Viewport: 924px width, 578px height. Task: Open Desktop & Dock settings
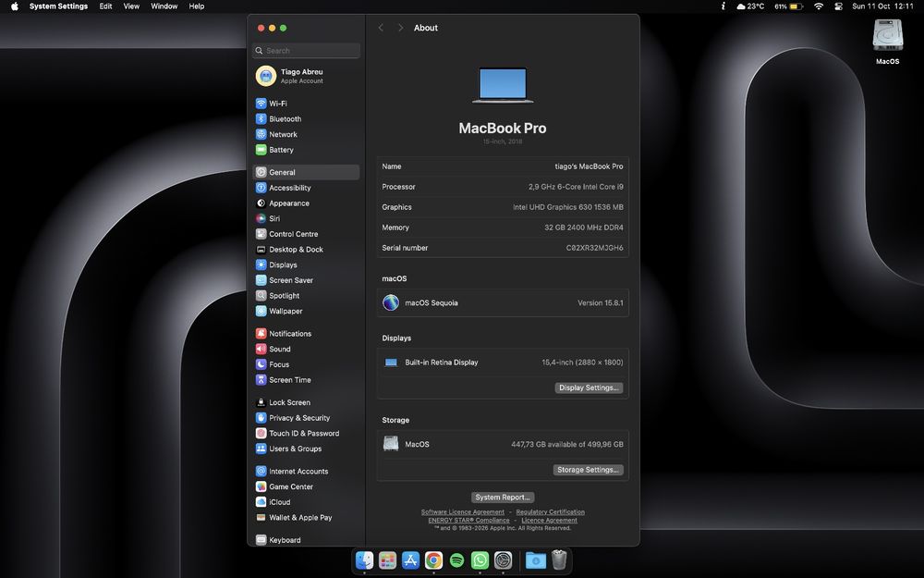(306, 250)
